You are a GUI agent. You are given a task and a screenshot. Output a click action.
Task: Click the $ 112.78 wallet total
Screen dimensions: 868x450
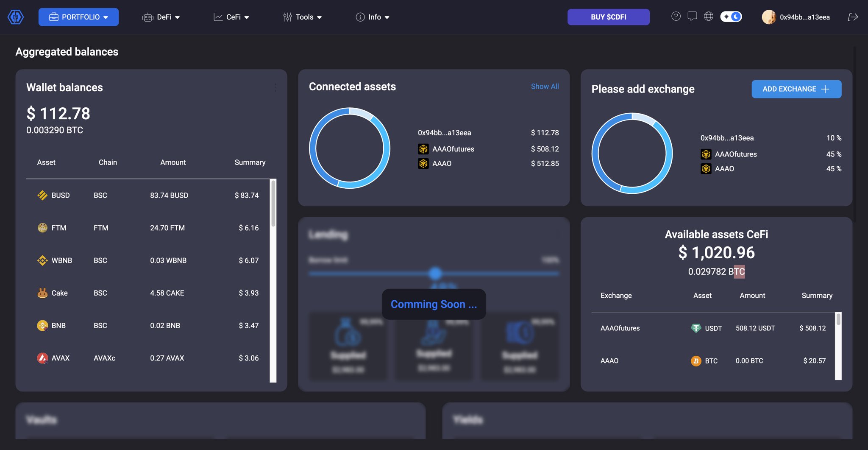58,114
